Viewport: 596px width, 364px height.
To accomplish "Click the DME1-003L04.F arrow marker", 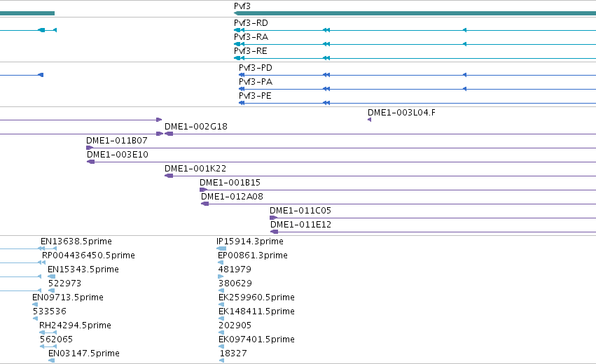I will [x=370, y=120].
